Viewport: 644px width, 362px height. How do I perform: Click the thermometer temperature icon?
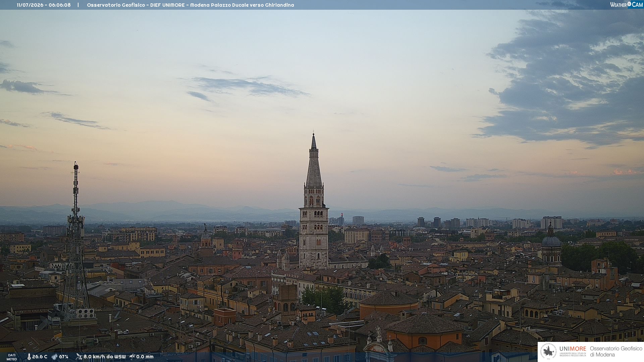click(29, 357)
